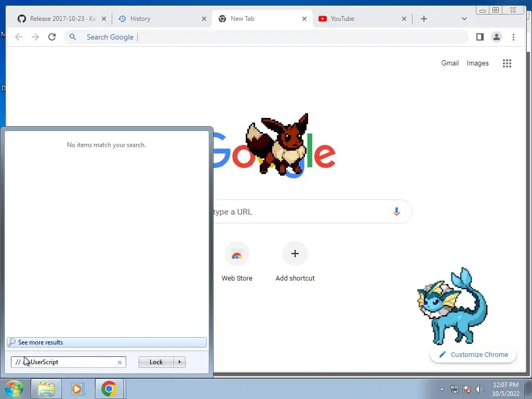Screen dimensions: 532x399
Task: Open Windows Explorer from the taskbar
Action: pyautogui.click(x=46, y=389)
